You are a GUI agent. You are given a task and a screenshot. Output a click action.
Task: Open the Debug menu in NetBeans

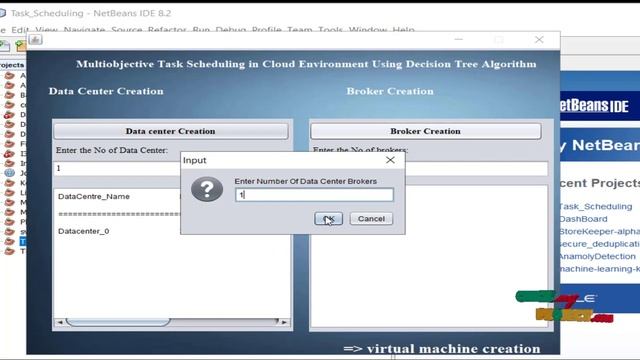[x=231, y=30]
